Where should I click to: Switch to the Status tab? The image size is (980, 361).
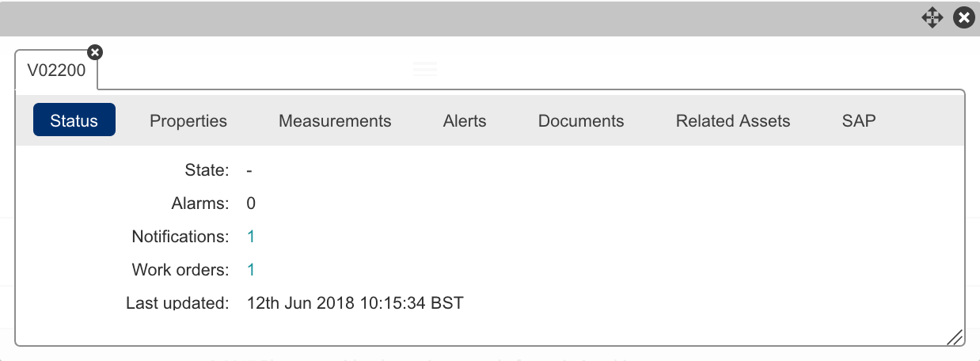click(74, 120)
